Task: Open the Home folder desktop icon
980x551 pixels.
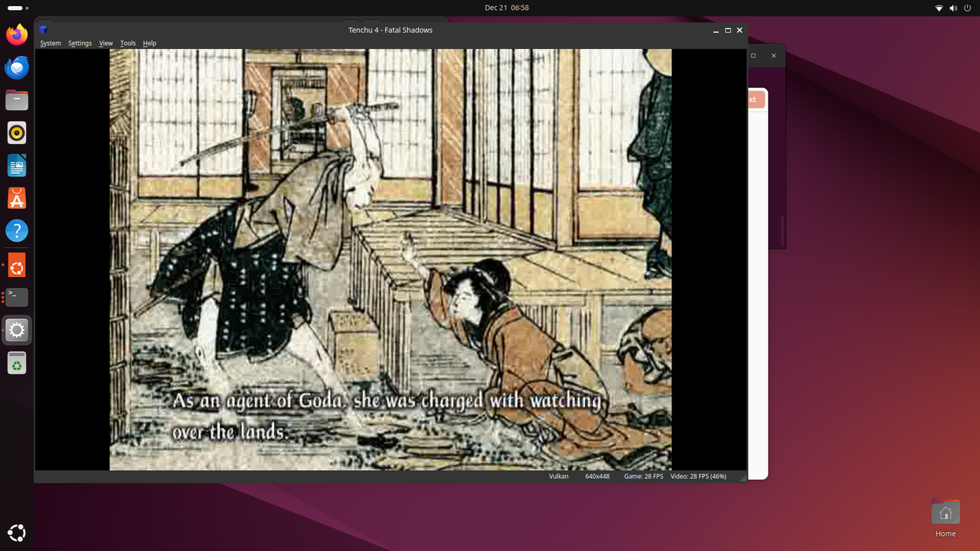Action: point(946,518)
